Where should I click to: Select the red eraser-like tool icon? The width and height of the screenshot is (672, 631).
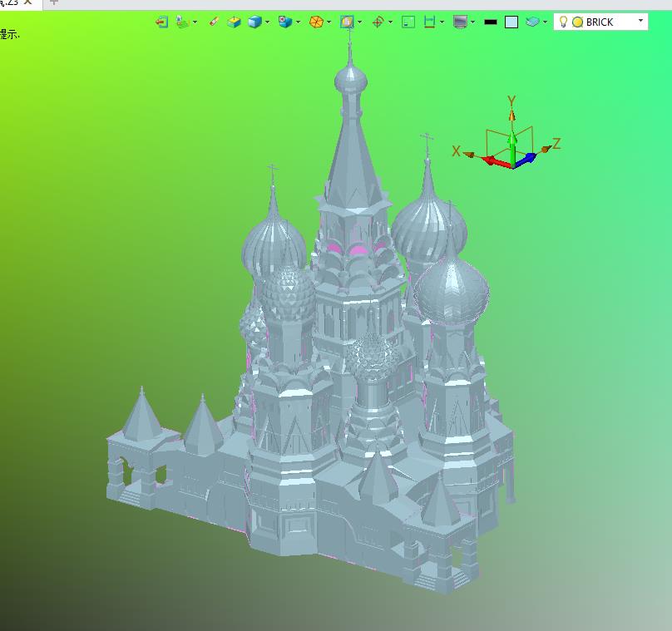[x=214, y=22]
